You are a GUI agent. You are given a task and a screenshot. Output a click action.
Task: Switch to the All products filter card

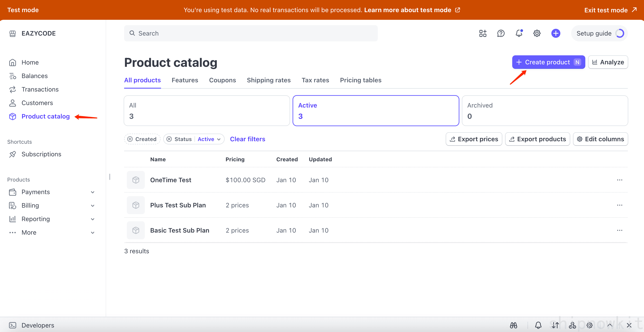pos(206,110)
